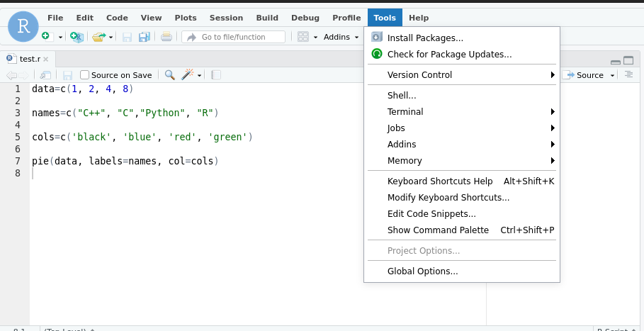The width and height of the screenshot is (644, 331).
Task: Click the show in new window icon
Action: (x=45, y=75)
